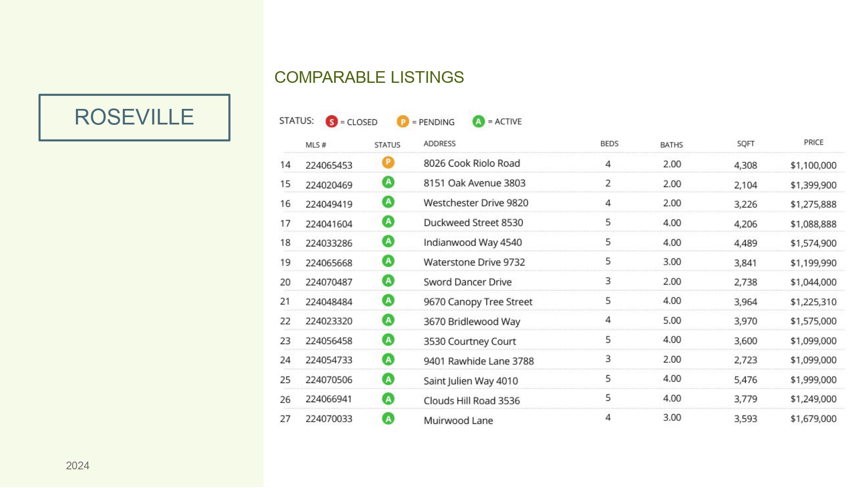
Task: Click the address Muirwood Lane
Action: point(458,421)
